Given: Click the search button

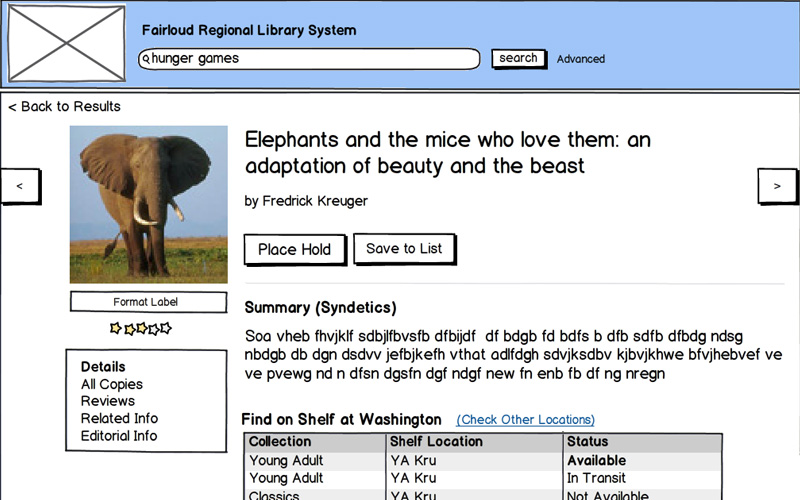Looking at the screenshot, I should click(518, 58).
